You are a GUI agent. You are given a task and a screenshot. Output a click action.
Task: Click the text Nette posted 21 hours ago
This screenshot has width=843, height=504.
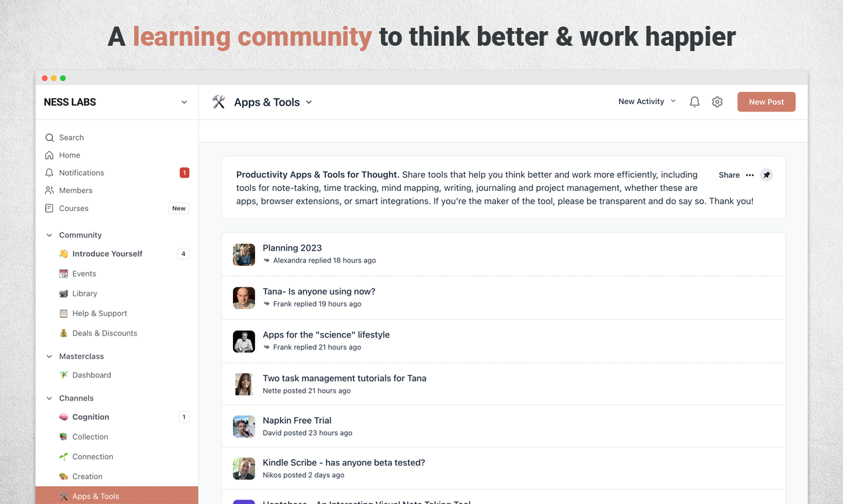pyautogui.click(x=307, y=391)
